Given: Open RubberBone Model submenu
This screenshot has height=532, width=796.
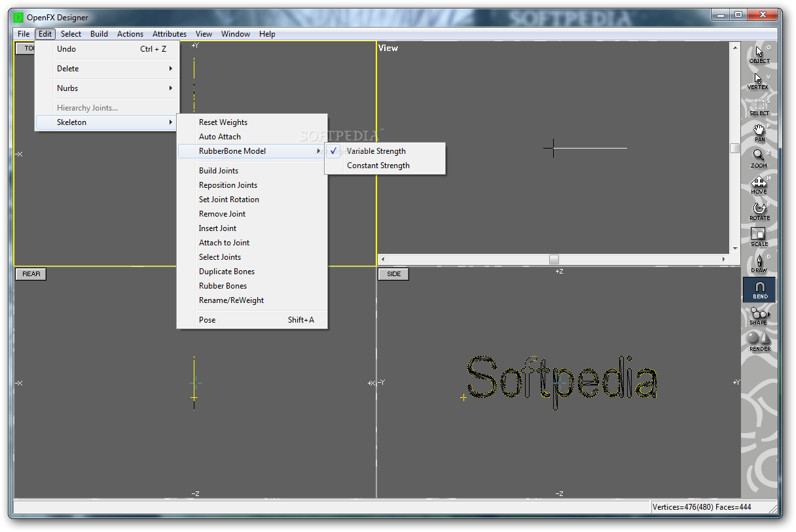Looking at the screenshot, I should [x=252, y=151].
